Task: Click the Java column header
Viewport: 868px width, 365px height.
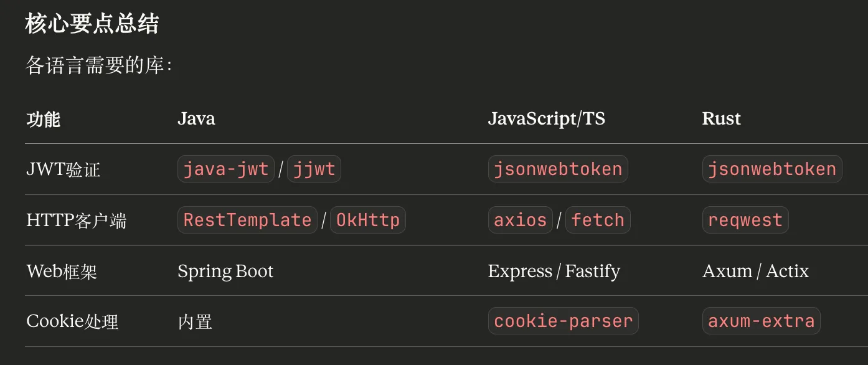Action: 196,118
